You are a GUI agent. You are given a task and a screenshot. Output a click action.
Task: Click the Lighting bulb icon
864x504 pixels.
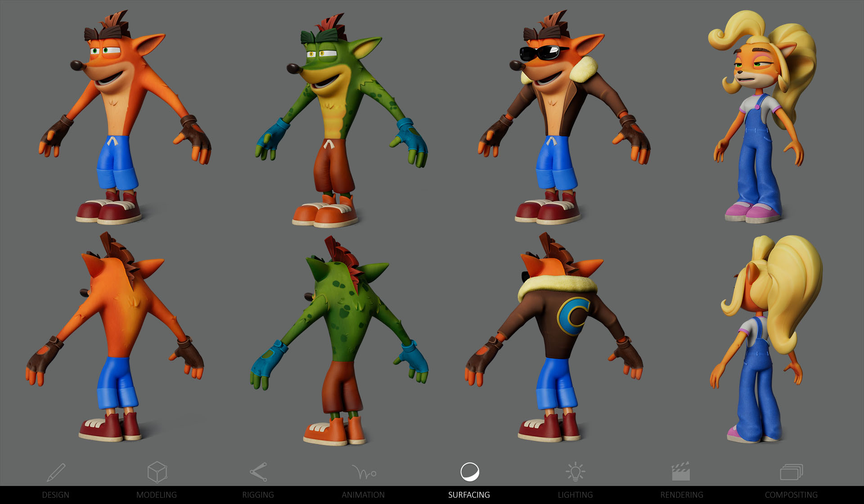(575, 472)
